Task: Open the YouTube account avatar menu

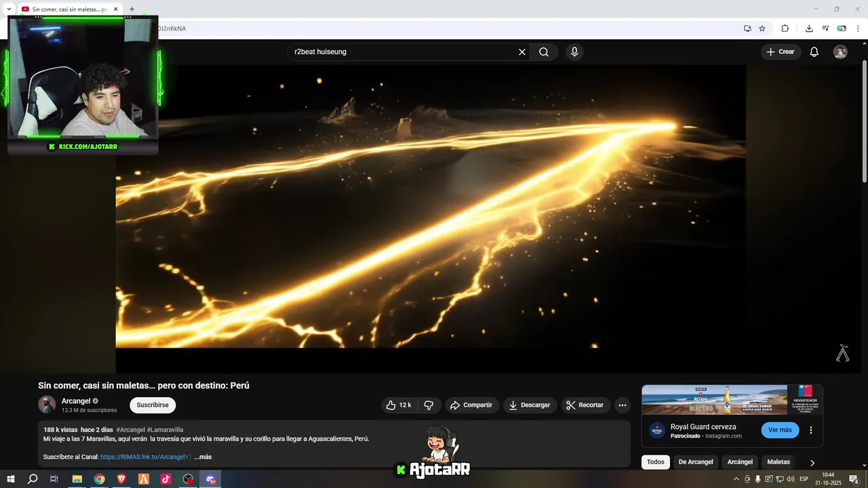Action: [840, 52]
